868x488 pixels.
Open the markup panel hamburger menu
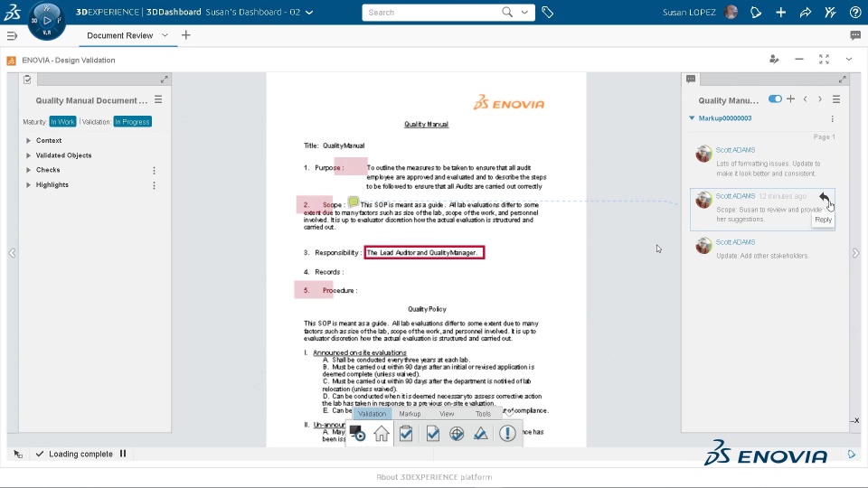tap(836, 99)
